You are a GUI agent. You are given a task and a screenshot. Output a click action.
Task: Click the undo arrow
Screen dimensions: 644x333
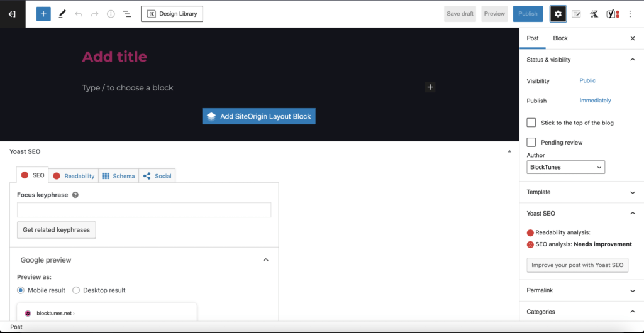pos(79,14)
